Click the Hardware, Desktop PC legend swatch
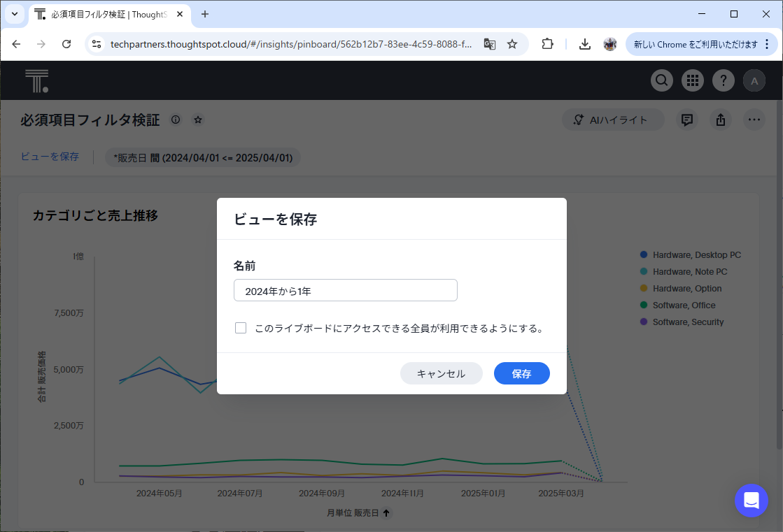The width and height of the screenshot is (783, 532). [x=644, y=255]
